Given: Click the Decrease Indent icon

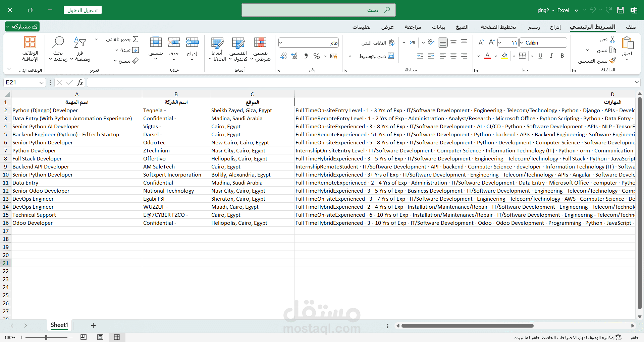Looking at the screenshot, I should click(x=431, y=56).
